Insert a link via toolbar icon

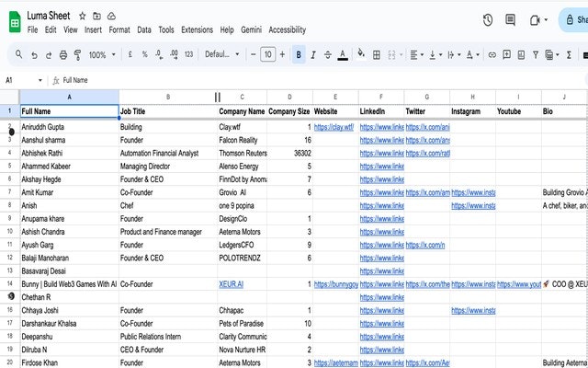click(492, 55)
